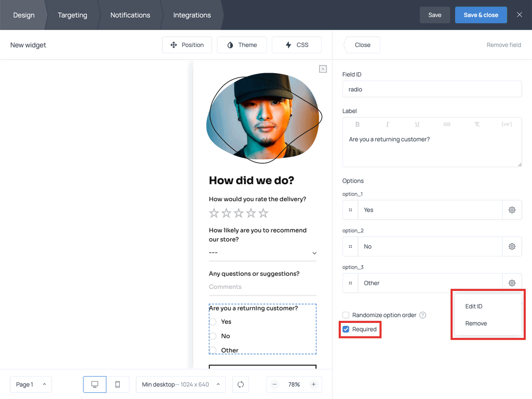Uncheck the Required checkbox
The image size is (532, 399).
(345, 329)
